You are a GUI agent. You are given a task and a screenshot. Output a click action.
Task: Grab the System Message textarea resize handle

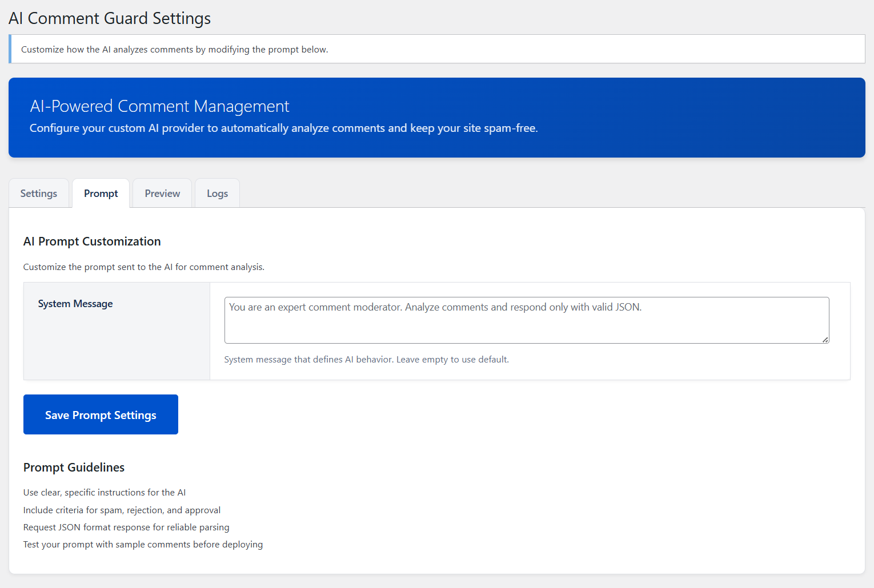coord(825,340)
